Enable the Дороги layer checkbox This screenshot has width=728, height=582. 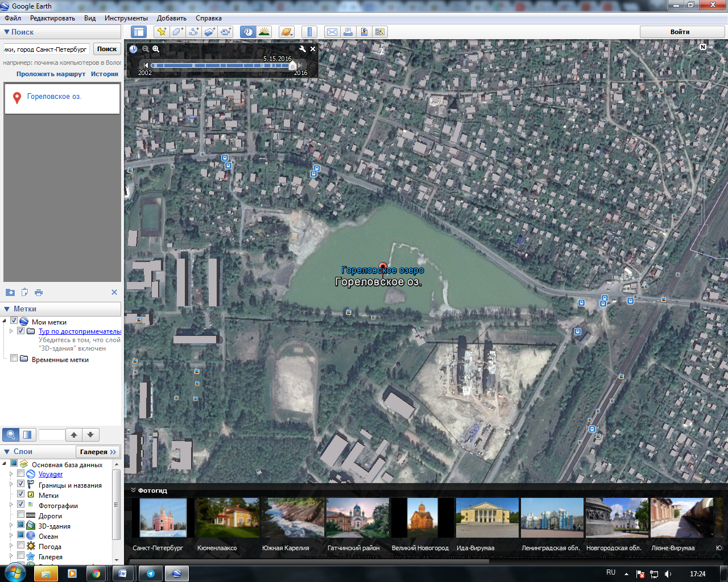point(21,514)
